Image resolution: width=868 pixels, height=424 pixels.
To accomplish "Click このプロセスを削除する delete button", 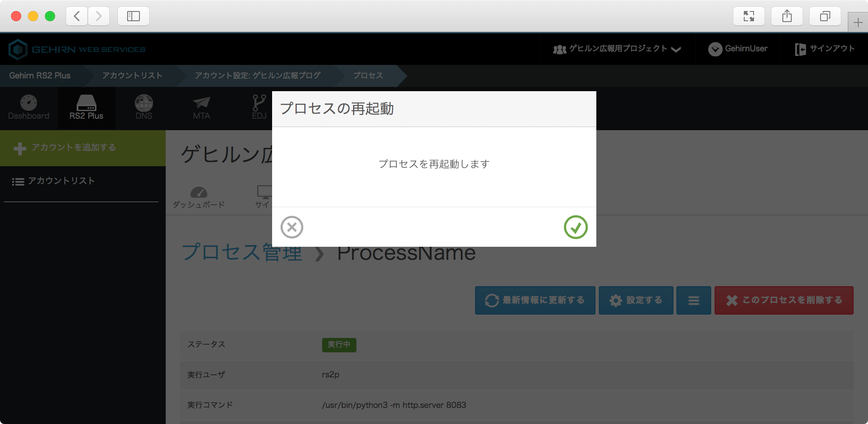I will pos(784,301).
